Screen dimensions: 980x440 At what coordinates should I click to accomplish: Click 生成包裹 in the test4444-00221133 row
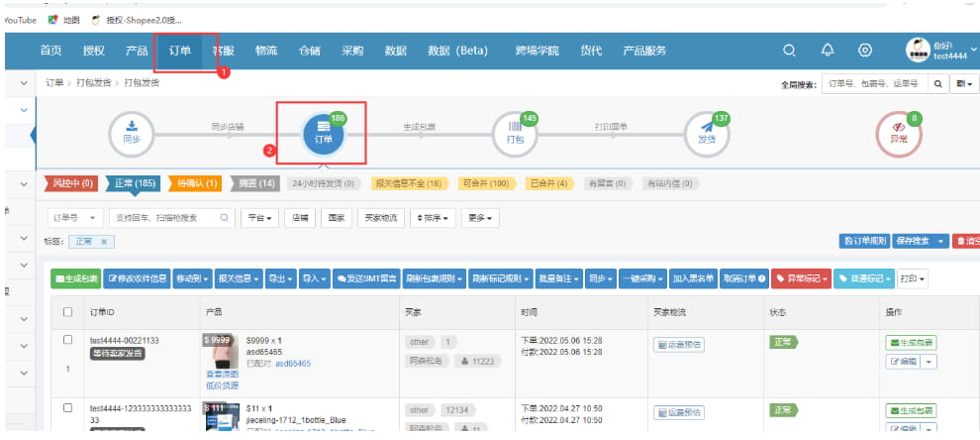(911, 343)
